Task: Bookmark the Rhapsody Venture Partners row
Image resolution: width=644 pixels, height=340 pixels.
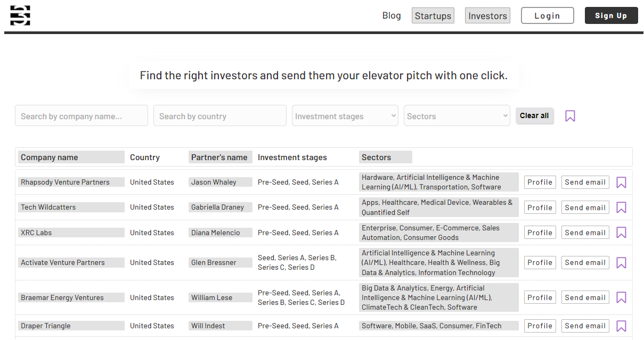Action: click(x=621, y=182)
